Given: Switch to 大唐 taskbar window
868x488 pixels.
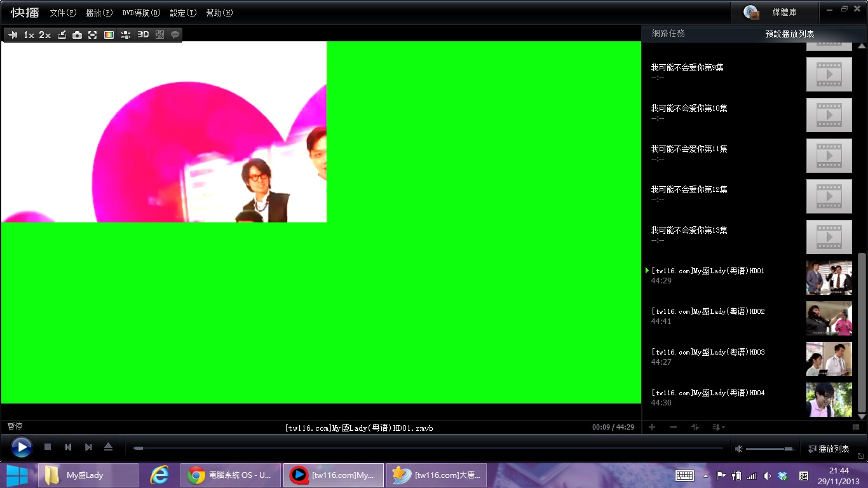Looking at the screenshot, I should pos(437,475).
